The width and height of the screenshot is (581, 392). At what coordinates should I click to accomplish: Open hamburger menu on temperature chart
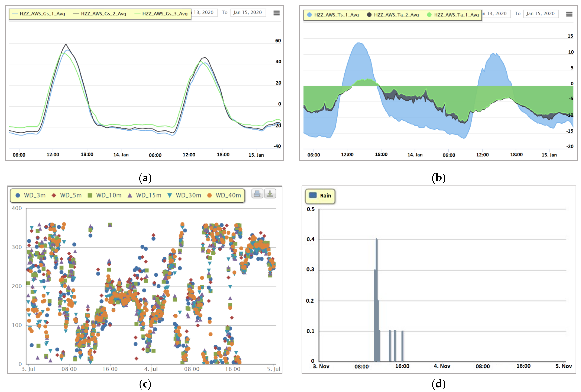point(569,14)
